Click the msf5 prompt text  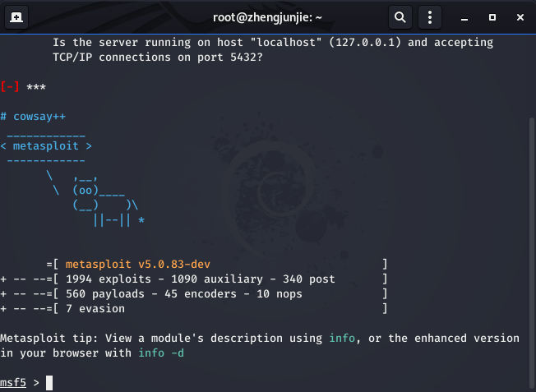pyautogui.click(x=13, y=382)
